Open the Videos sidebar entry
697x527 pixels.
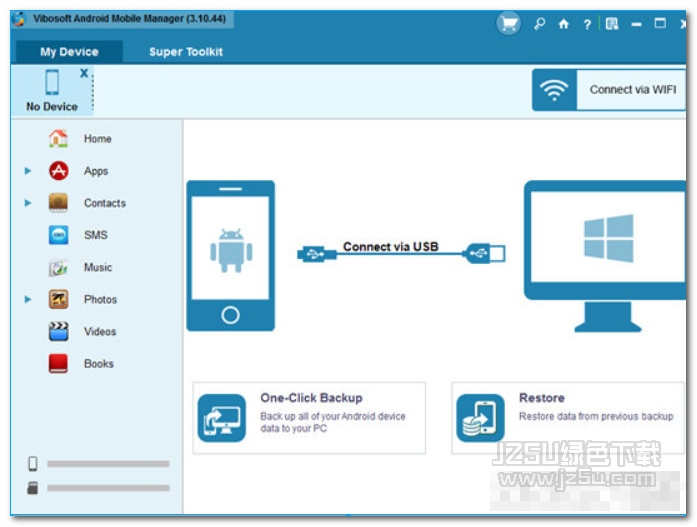click(100, 331)
